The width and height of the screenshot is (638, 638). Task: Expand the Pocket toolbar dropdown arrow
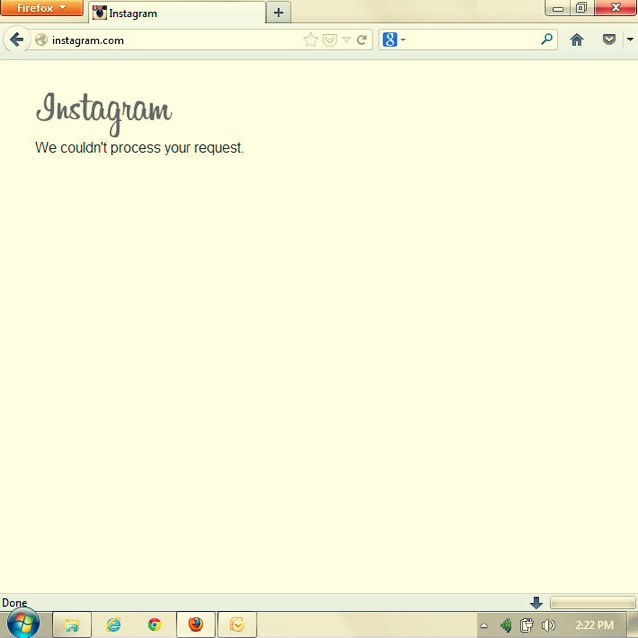pyautogui.click(x=630, y=39)
